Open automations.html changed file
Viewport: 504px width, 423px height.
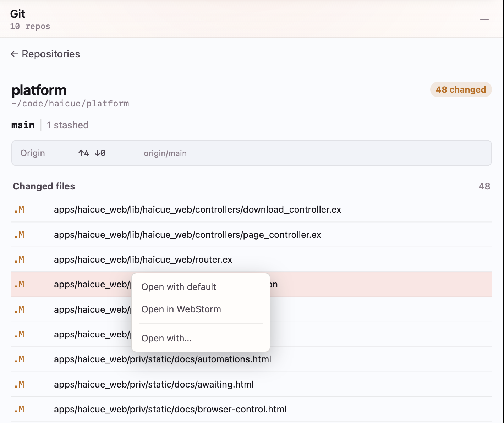coord(252,359)
